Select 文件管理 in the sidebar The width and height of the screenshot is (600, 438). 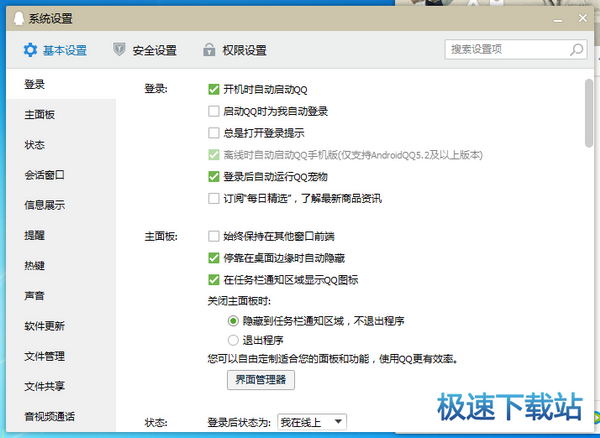61,356
